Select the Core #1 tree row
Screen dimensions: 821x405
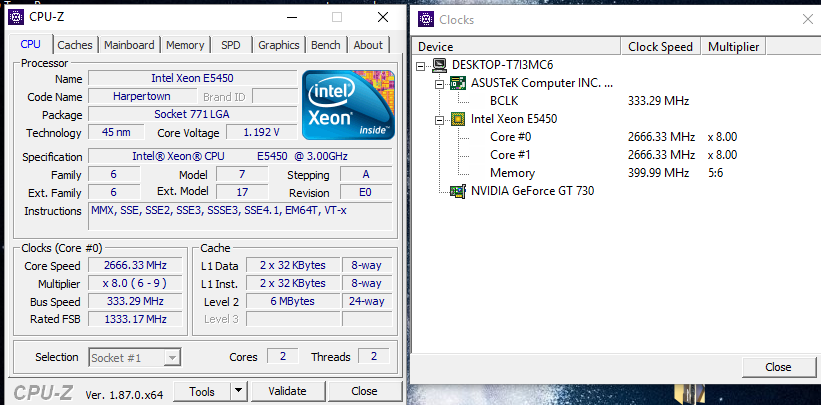[x=511, y=155]
